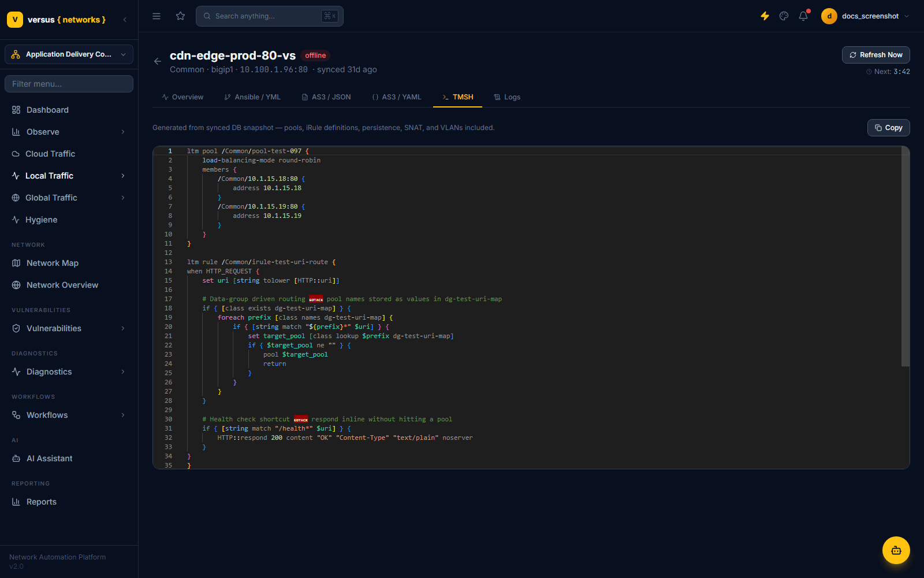The image size is (924, 578).
Task: Open Reports page
Action: (x=69, y=502)
